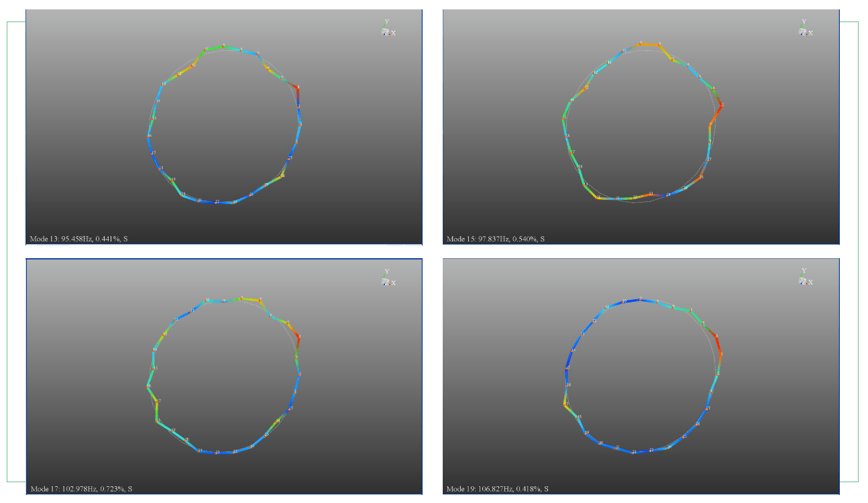The height and width of the screenshot is (503, 868).
Task: Pick node 27 in the Mode 13 view
Action: (290, 158)
